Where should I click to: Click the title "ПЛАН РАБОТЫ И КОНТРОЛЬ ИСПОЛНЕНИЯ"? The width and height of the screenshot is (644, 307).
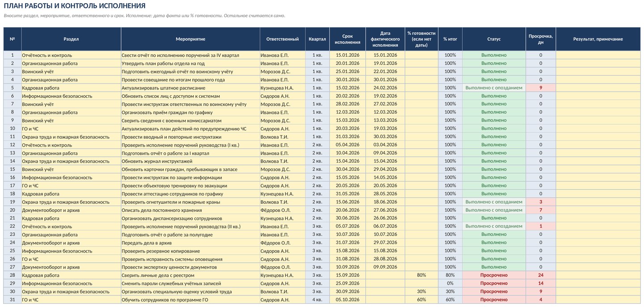pos(75,6)
